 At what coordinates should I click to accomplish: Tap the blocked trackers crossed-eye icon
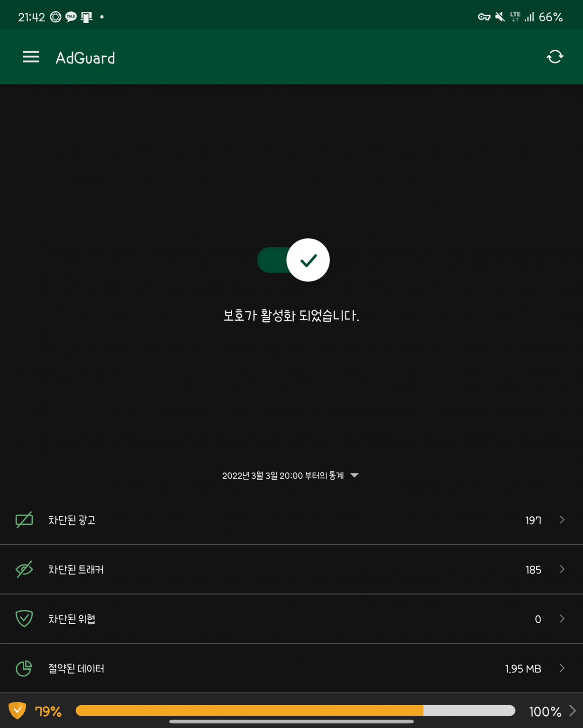pyautogui.click(x=24, y=569)
